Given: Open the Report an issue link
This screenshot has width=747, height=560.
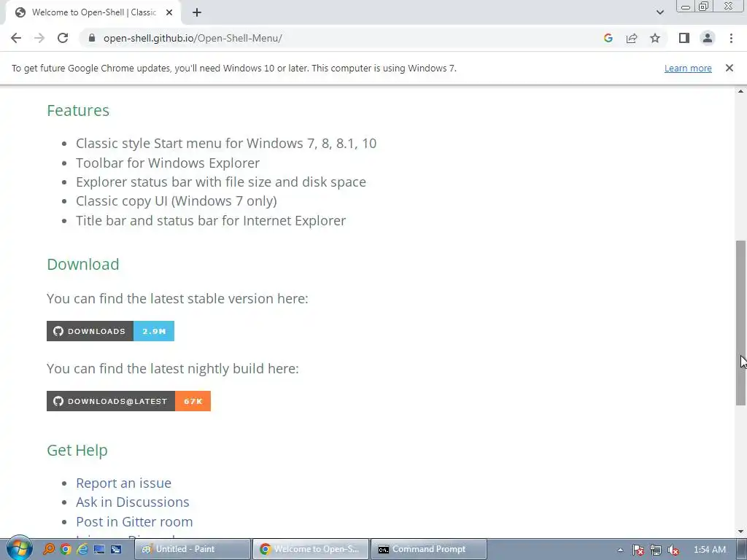Looking at the screenshot, I should pos(123,483).
